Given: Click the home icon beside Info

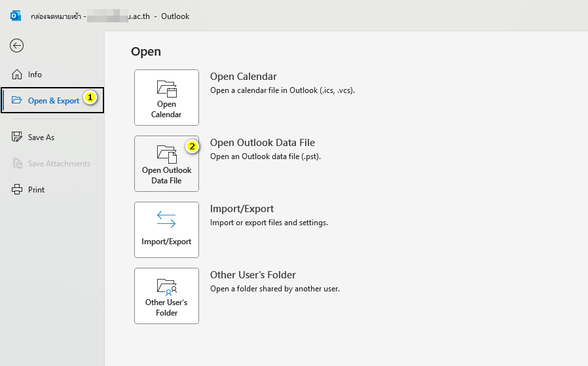Looking at the screenshot, I should coord(17,75).
